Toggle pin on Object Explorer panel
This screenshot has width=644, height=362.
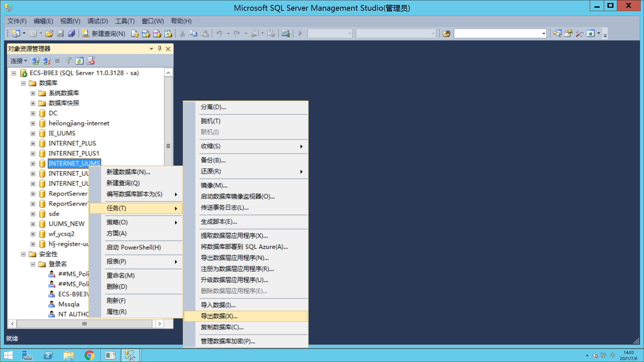pyautogui.click(x=160, y=49)
